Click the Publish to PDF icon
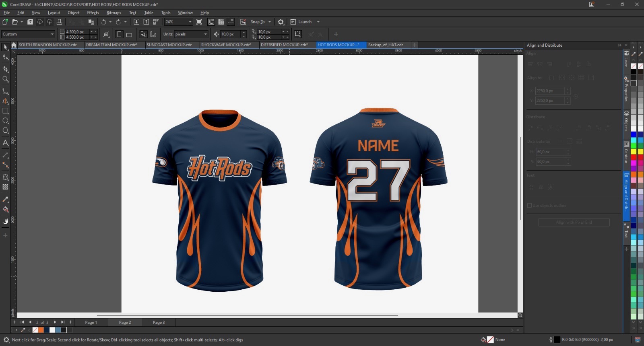This screenshot has height=346, width=644. pyautogui.click(x=156, y=22)
